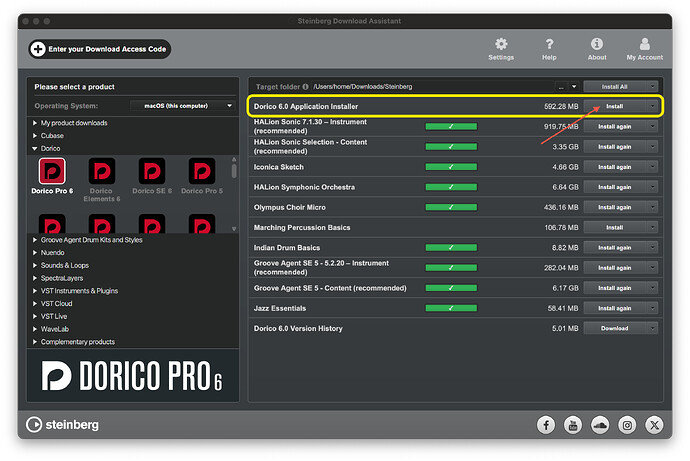The image size is (690, 461).
Task: Click Install All button
Action: point(614,87)
